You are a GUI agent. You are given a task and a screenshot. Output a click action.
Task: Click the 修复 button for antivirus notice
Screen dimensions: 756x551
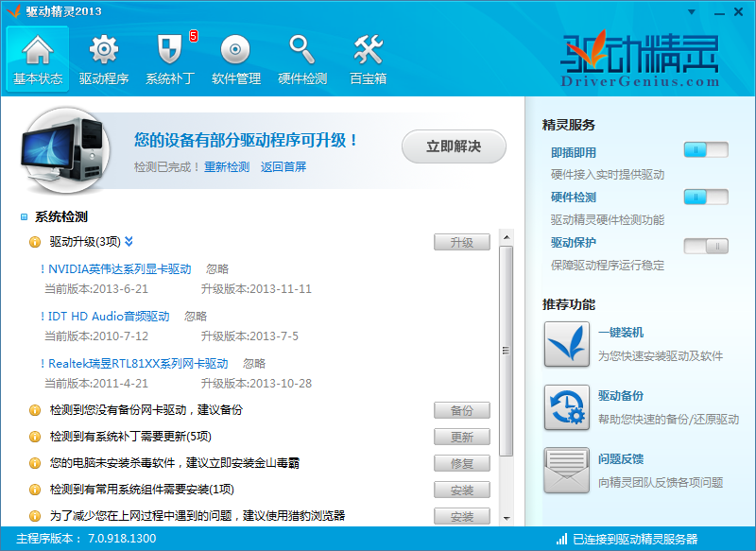(x=462, y=464)
